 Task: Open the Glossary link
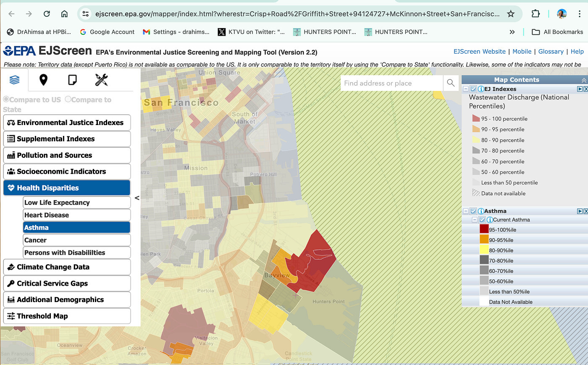click(x=551, y=52)
